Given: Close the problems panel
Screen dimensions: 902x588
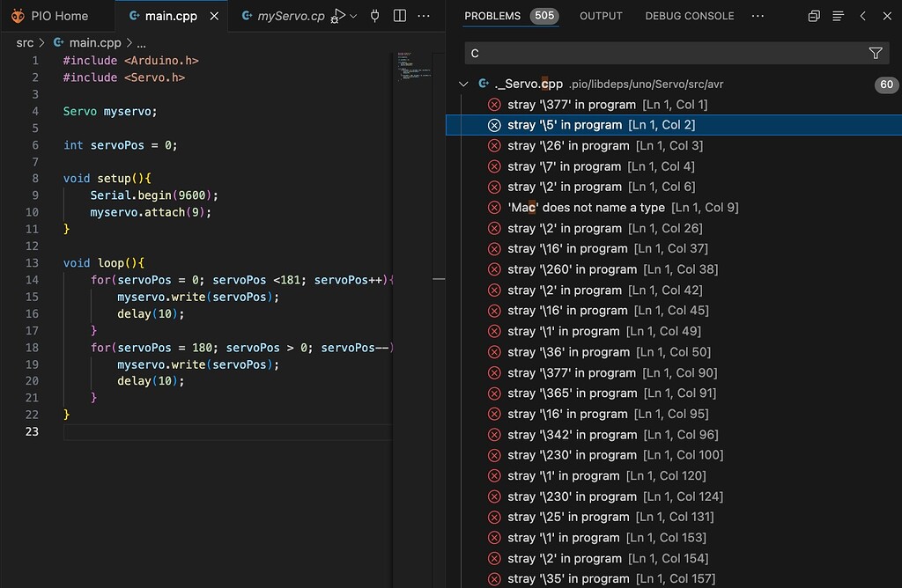Looking at the screenshot, I should click(x=887, y=16).
